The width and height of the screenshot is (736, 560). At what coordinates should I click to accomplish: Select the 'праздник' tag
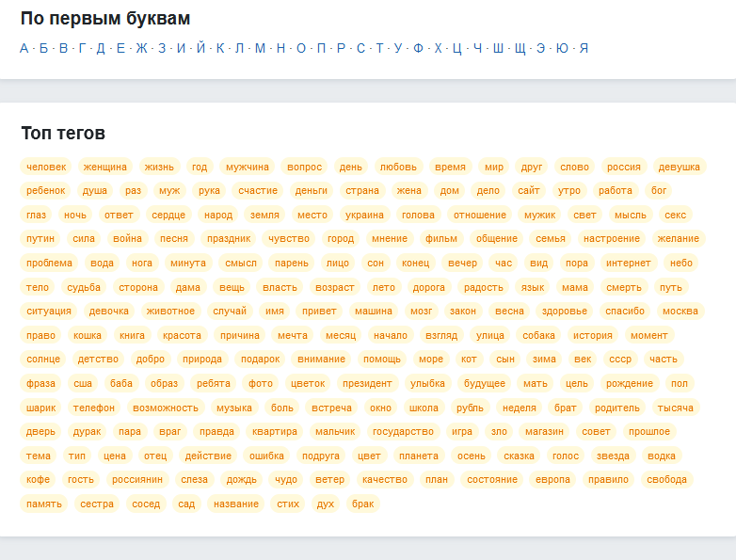[229, 238]
